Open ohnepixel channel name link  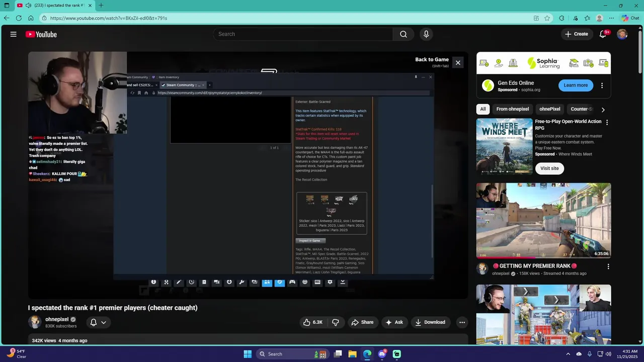pyautogui.click(x=57, y=319)
